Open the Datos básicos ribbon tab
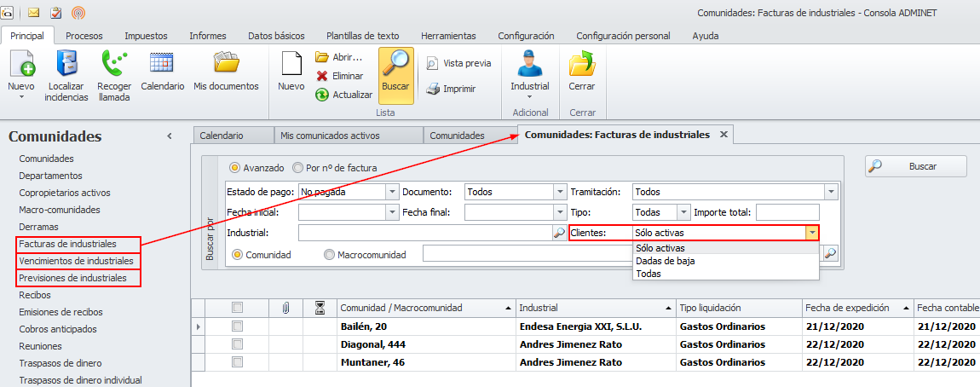The width and height of the screenshot is (980, 387). [x=276, y=36]
